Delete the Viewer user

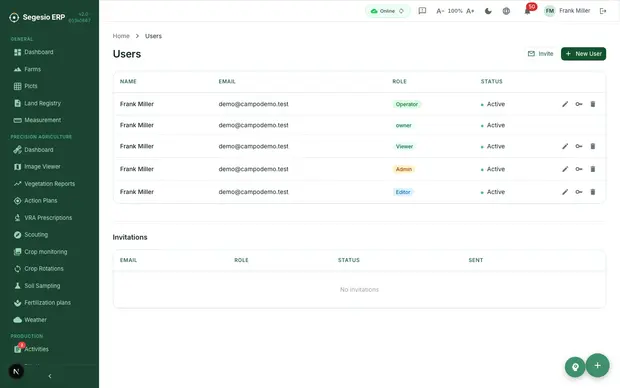tap(593, 146)
